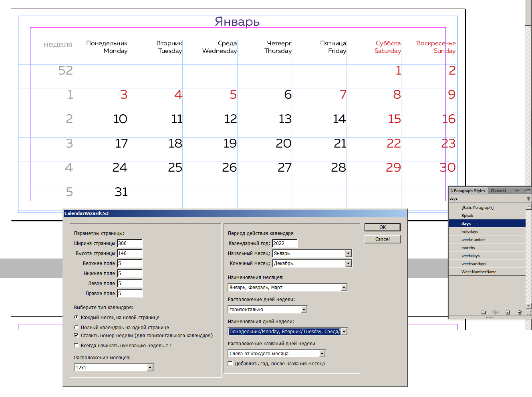Open month names dropdown Январь, Февраль, Март
532x397 pixels.
tap(344, 288)
